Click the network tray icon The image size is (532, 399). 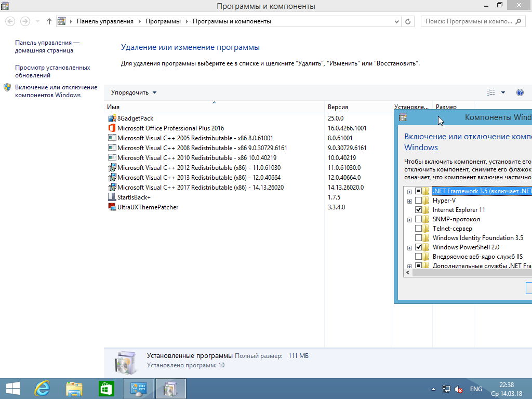click(446, 389)
